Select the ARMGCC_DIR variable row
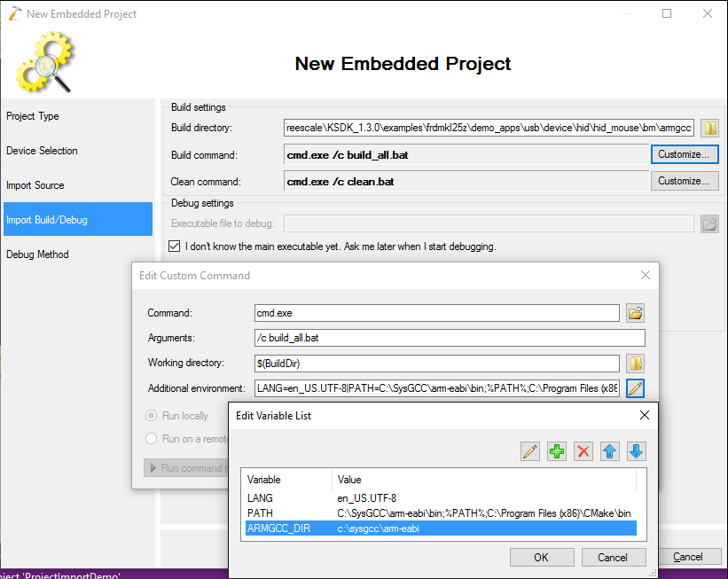The height and width of the screenshot is (579, 728). point(441,528)
